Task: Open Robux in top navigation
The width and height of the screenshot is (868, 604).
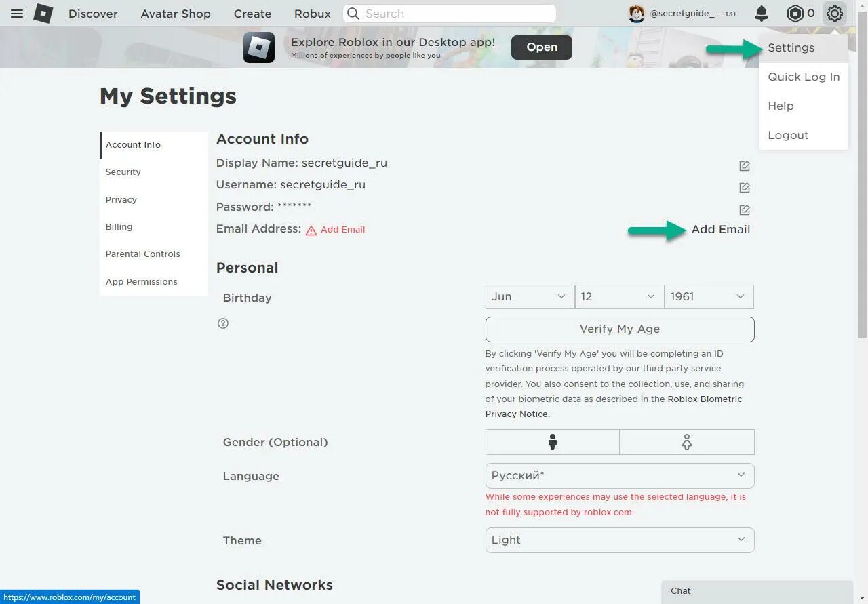Action: click(313, 14)
